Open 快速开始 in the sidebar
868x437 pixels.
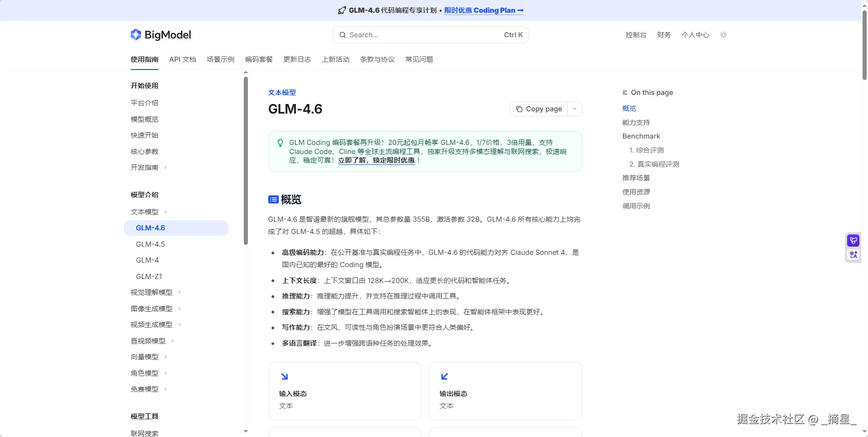144,135
